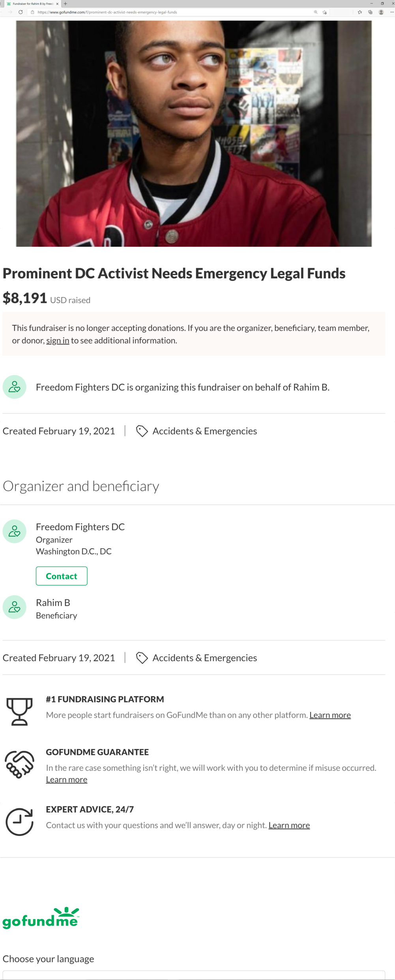Open Learn more under GoFundMe Guarantee
Viewport: 395px width, 980px height.
click(67, 779)
